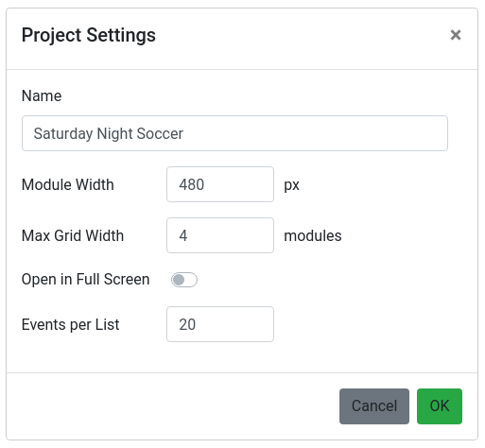The image size is (485, 448).
Task: Toggle the Open in Full Screen switch
Action: (184, 280)
